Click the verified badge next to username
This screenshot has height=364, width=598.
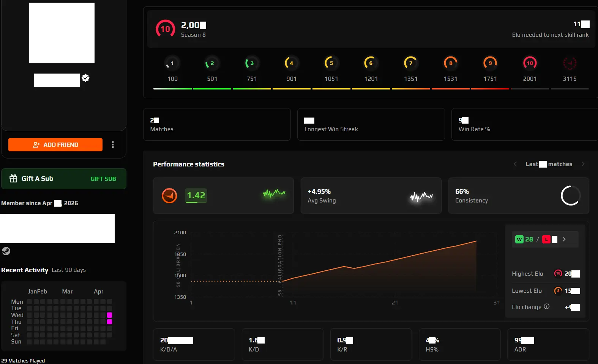86,78
